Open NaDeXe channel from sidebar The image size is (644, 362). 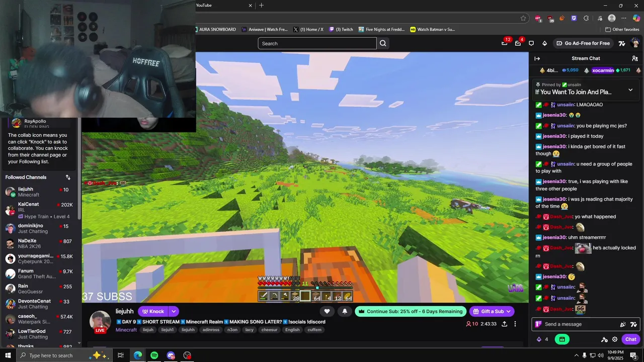click(x=39, y=244)
